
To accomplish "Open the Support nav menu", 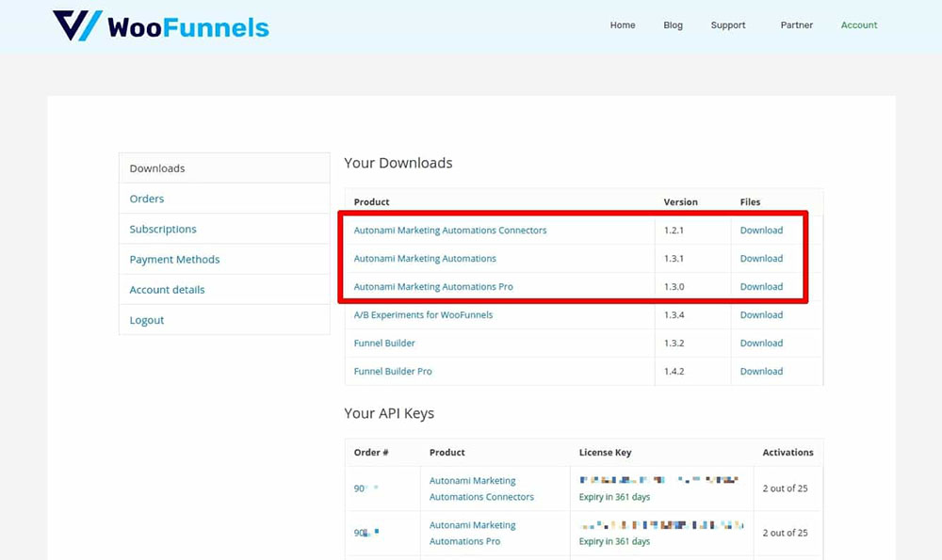I will 728,25.
